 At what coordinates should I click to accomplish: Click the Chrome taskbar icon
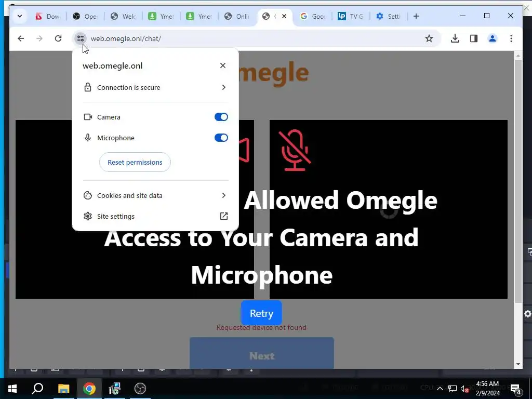click(89, 389)
